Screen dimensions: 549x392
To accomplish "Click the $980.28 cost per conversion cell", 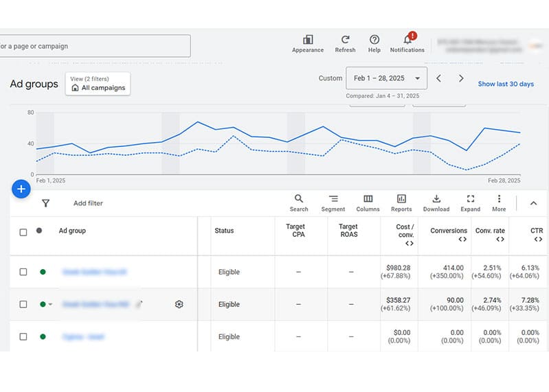I will click(398, 268).
